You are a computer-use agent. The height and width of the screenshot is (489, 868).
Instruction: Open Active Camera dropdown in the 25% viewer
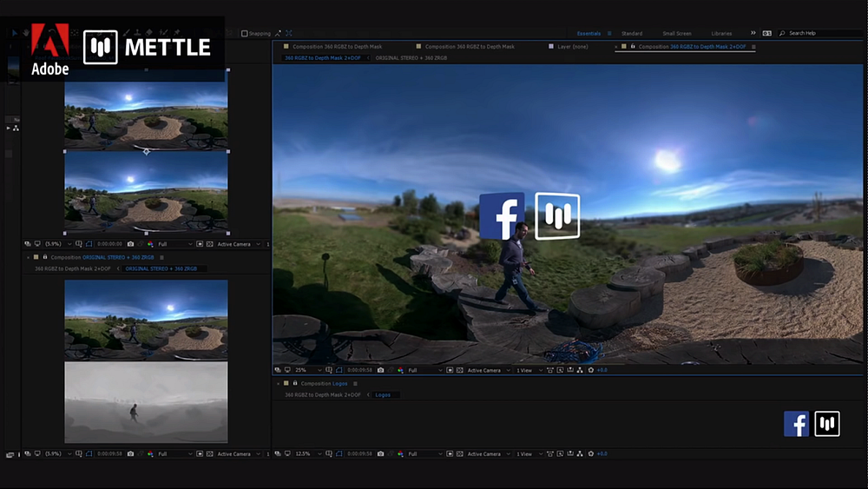(x=488, y=370)
